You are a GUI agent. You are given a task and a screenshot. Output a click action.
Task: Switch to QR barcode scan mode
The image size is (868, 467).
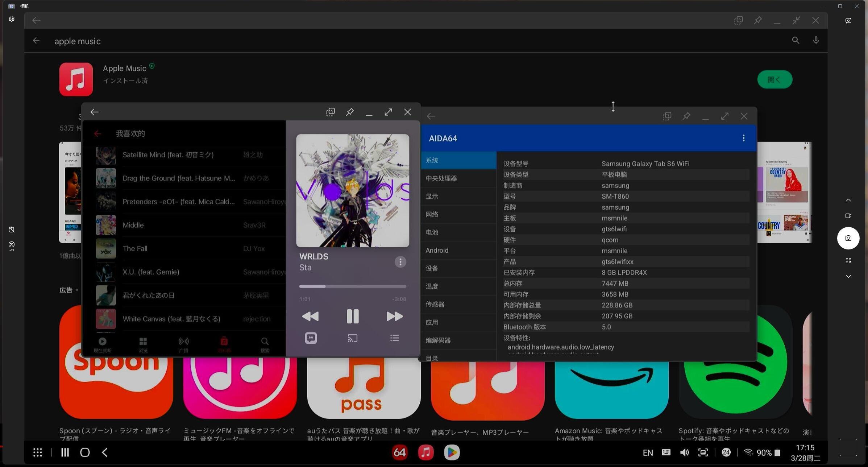(848, 261)
